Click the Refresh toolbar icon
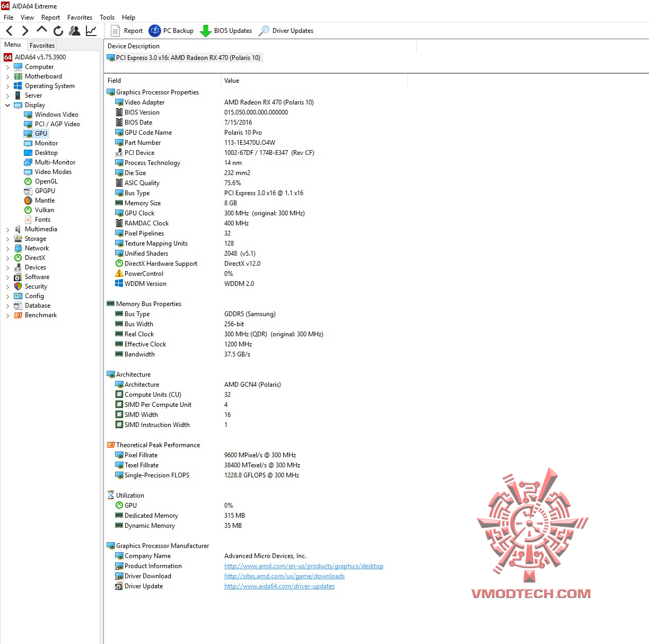The image size is (649, 644). point(58,31)
